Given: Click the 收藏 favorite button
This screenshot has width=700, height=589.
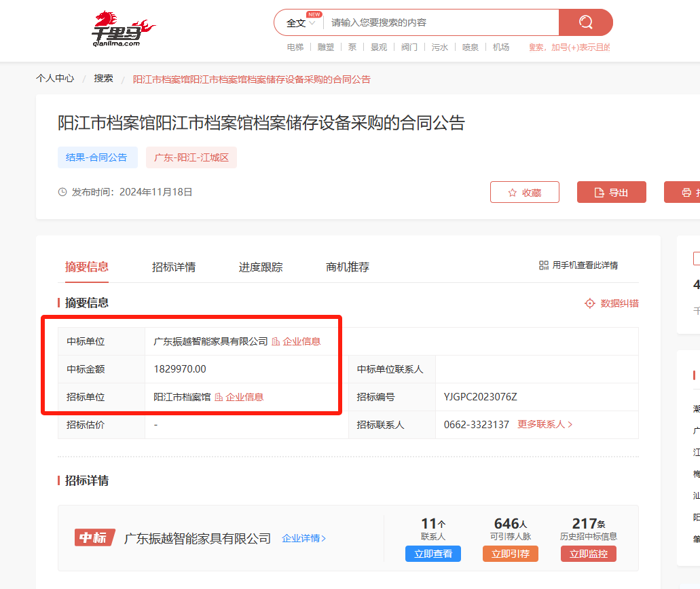Looking at the screenshot, I should (525, 192).
